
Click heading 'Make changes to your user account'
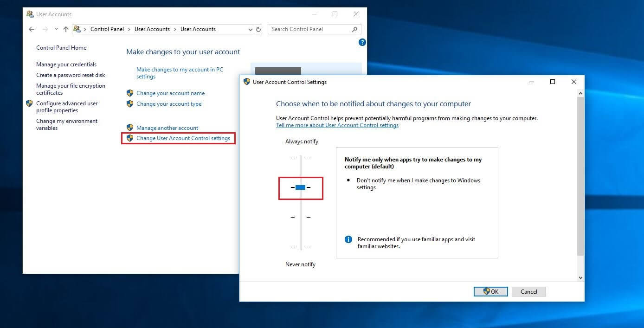tap(183, 52)
